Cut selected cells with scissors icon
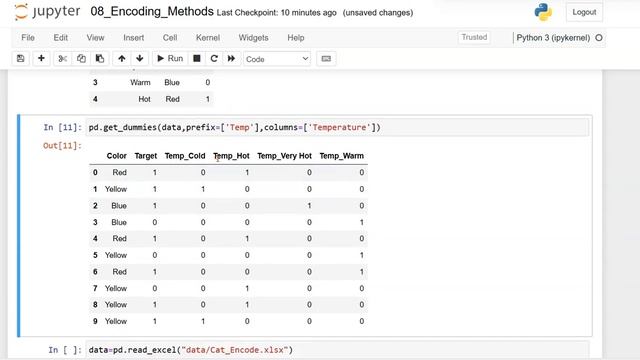The height and width of the screenshot is (360, 640). click(x=62, y=59)
